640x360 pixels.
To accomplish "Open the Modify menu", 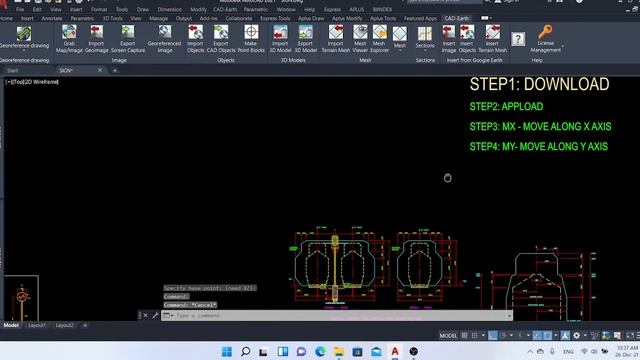I will pyautogui.click(x=198, y=9).
